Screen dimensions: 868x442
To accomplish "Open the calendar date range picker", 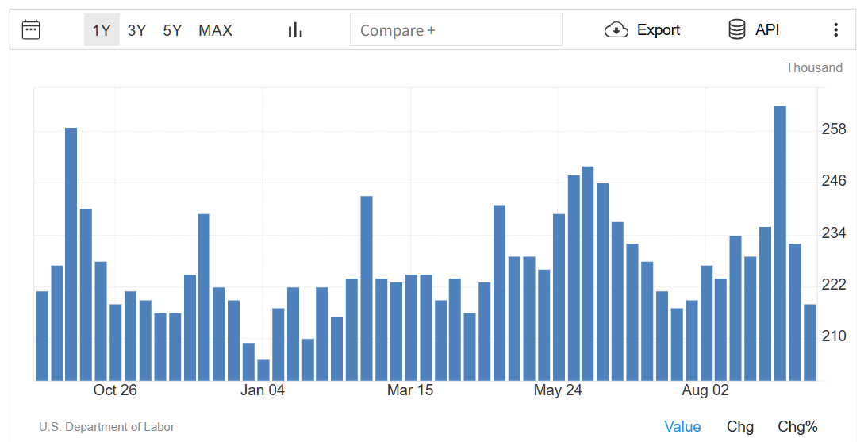I will point(31,30).
